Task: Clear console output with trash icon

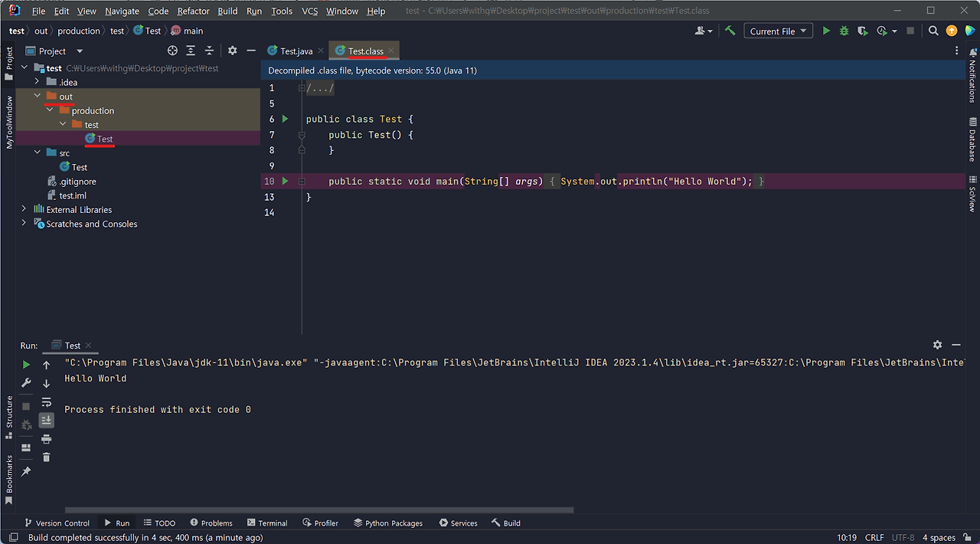Action: pyautogui.click(x=46, y=457)
